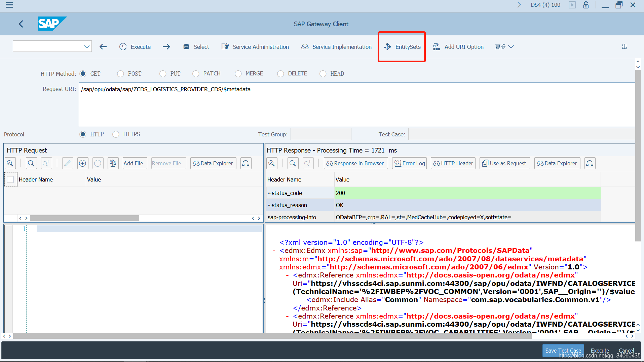
Task: Click Execute in the top toolbar
Action: (135, 47)
